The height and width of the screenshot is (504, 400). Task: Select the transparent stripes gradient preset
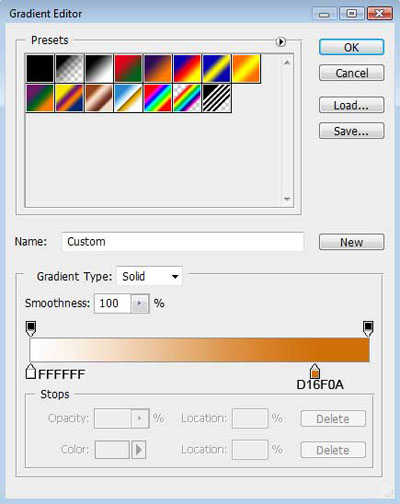216,98
